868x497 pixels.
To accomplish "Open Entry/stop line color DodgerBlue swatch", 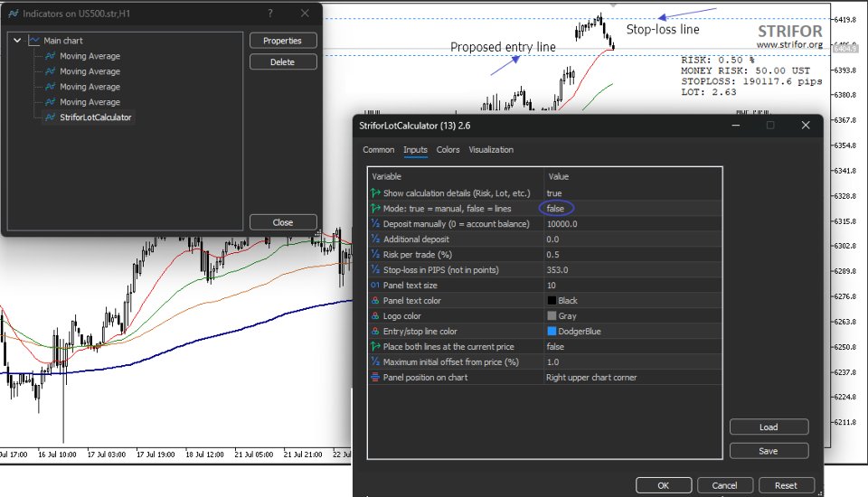I will point(552,331).
